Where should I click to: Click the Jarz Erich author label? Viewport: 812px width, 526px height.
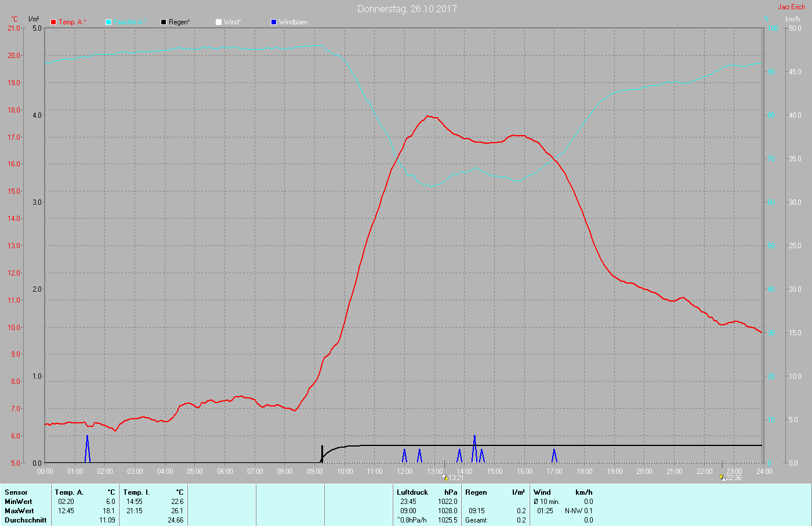click(792, 7)
